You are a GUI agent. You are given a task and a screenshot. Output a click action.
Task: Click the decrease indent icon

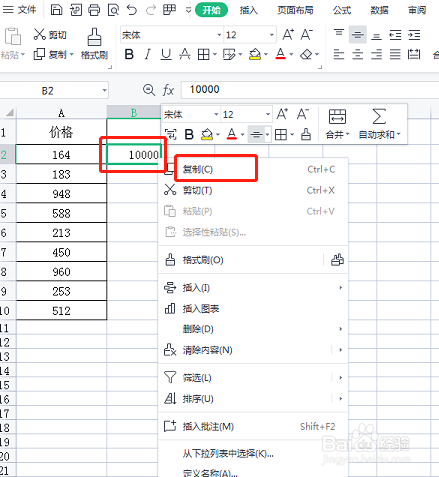pyautogui.click(x=395, y=34)
